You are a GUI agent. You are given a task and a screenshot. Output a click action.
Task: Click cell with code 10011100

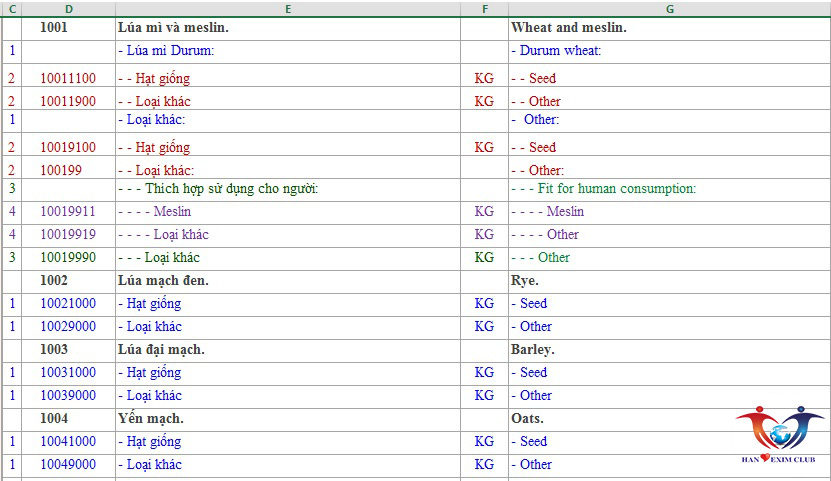click(x=68, y=78)
